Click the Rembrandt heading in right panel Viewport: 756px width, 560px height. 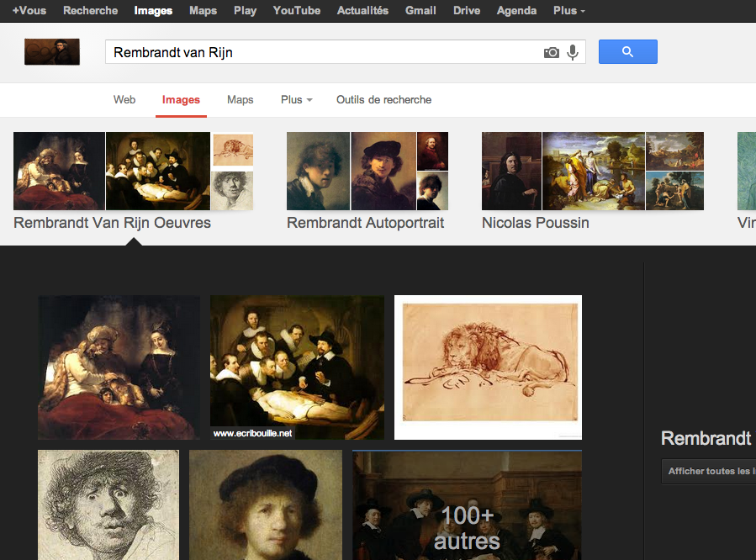click(x=706, y=438)
